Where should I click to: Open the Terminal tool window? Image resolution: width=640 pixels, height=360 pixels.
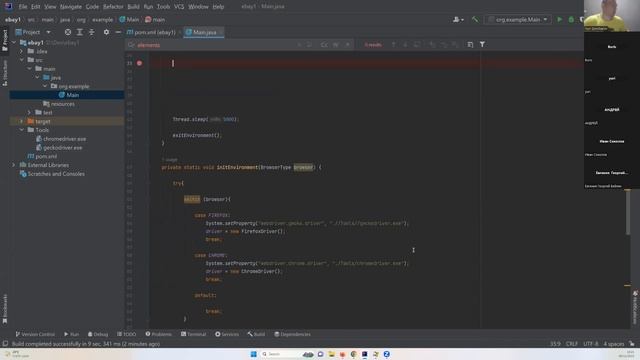(x=193, y=334)
